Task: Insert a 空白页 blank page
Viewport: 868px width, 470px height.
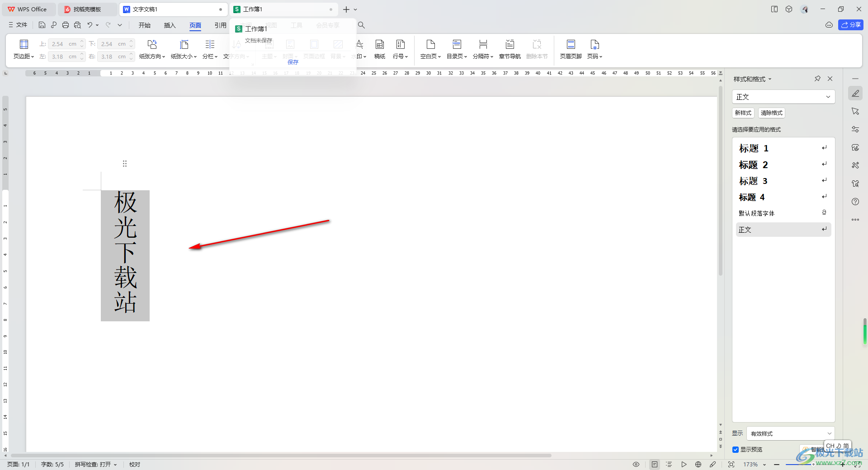Action: [x=430, y=49]
